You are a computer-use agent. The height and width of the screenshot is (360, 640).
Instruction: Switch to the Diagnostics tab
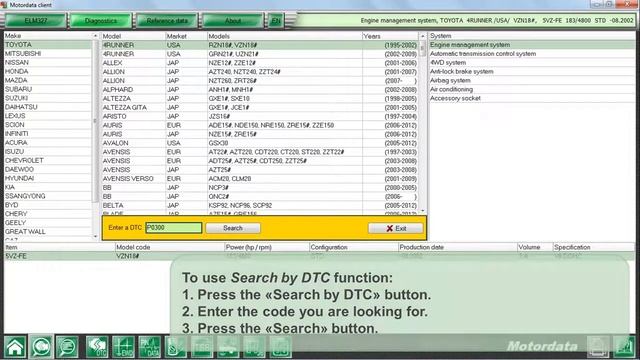coord(101,20)
